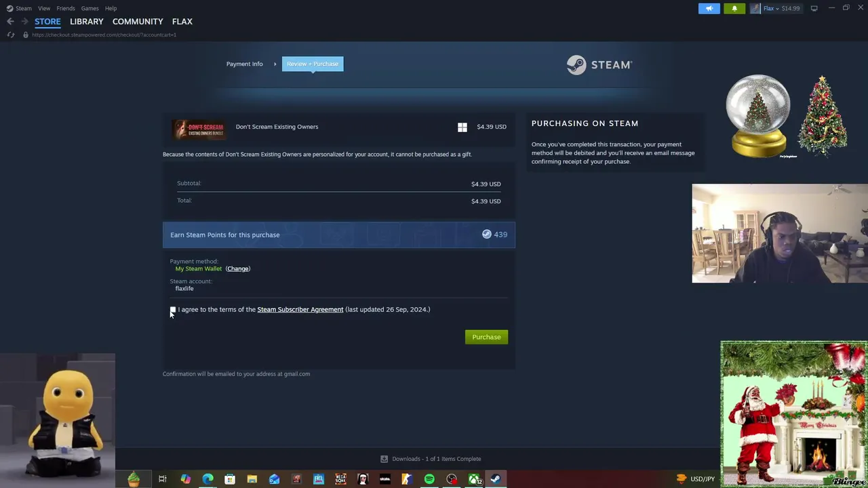Open the skate. taskbar icon

click(x=385, y=479)
